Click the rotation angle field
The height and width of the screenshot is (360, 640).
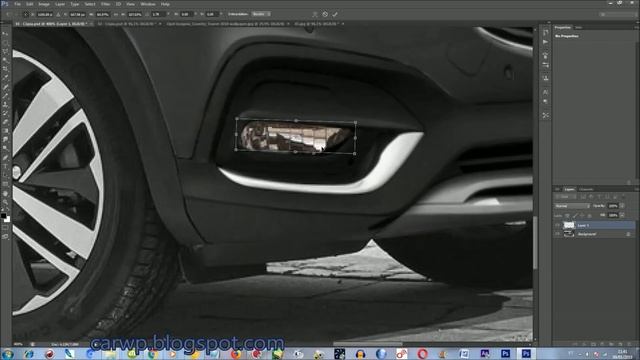pyautogui.click(x=159, y=14)
